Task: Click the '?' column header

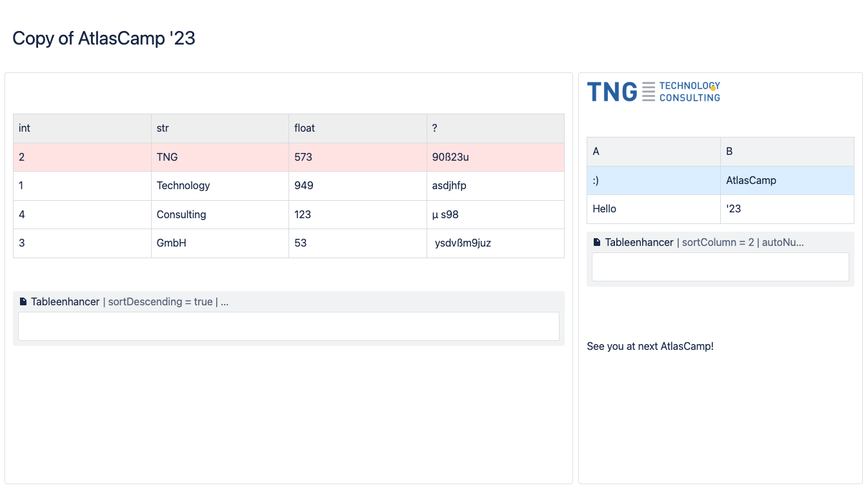Action: pyautogui.click(x=495, y=128)
